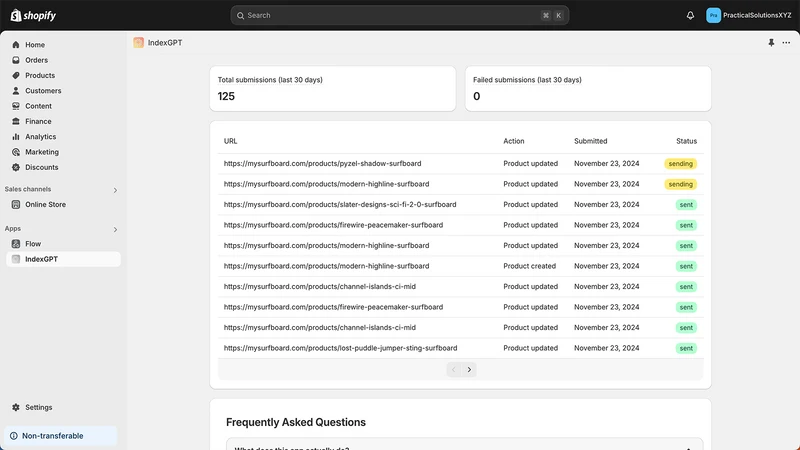Click the slater-designs-sci-fi-2-0-surfboard URL

pos(340,205)
